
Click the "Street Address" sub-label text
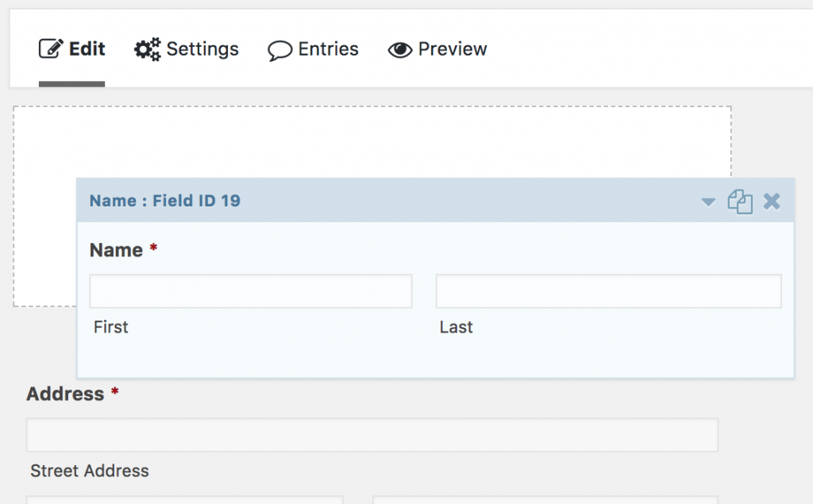point(90,471)
